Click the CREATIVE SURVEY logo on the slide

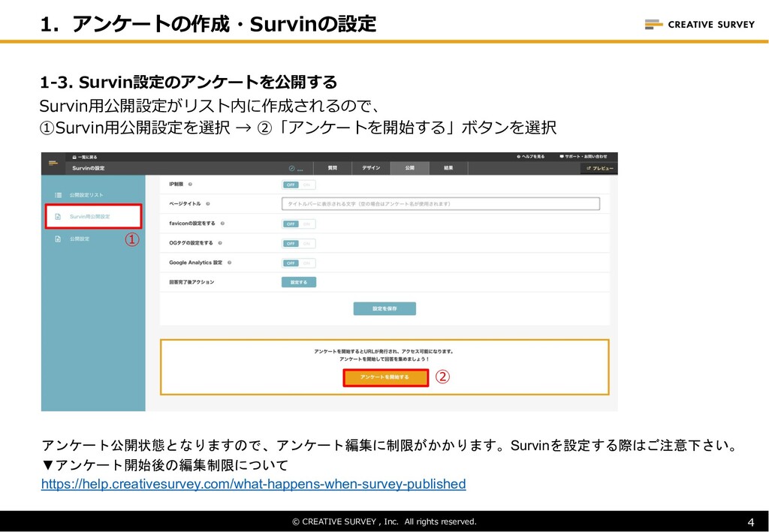point(699,25)
